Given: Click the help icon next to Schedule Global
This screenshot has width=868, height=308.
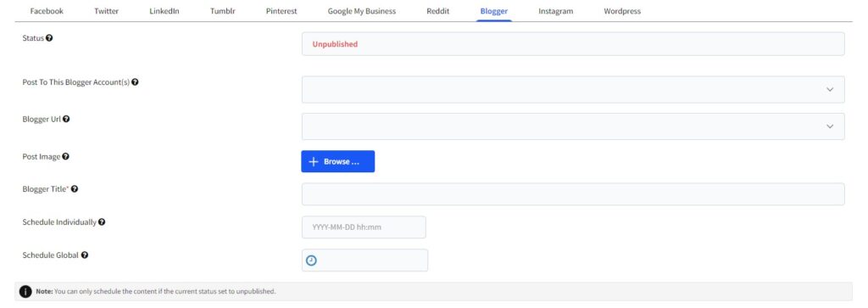Looking at the screenshot, I should tap(85, 255).
